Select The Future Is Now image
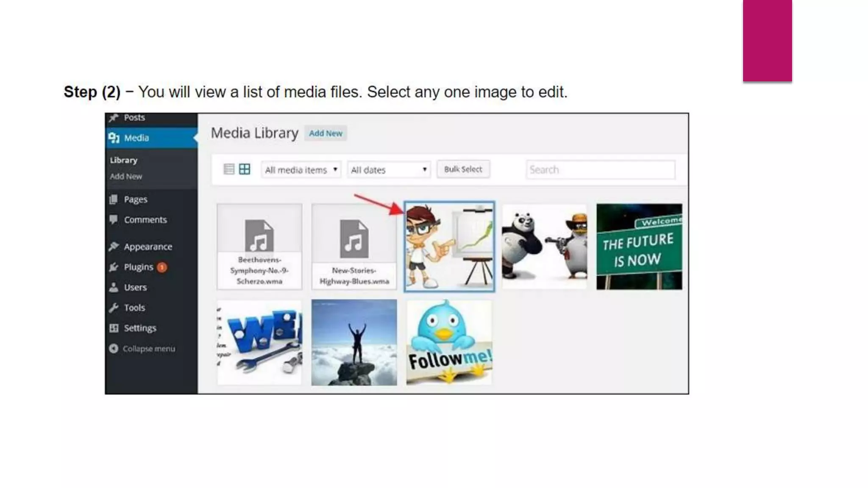 click(639, 247)
